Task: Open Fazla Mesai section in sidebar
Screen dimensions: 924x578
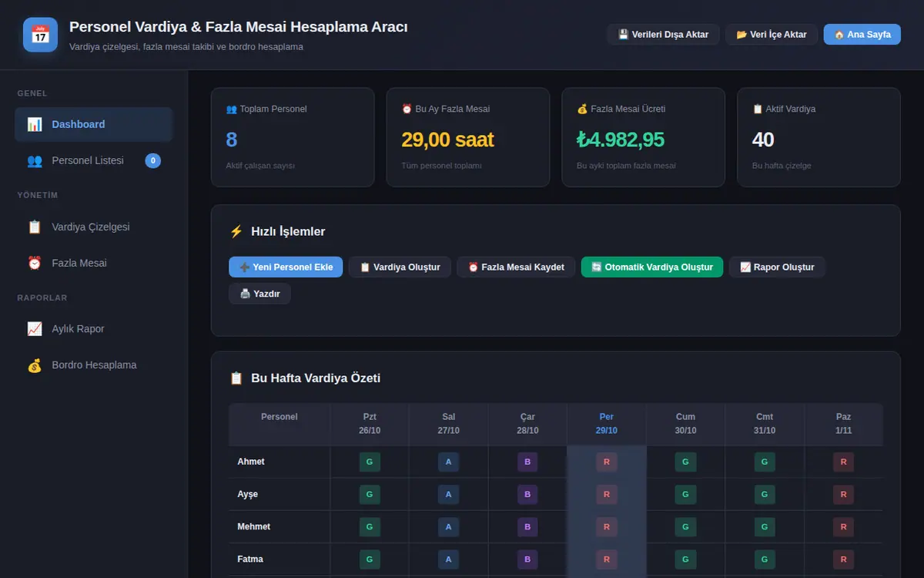Action: [93, 263]
